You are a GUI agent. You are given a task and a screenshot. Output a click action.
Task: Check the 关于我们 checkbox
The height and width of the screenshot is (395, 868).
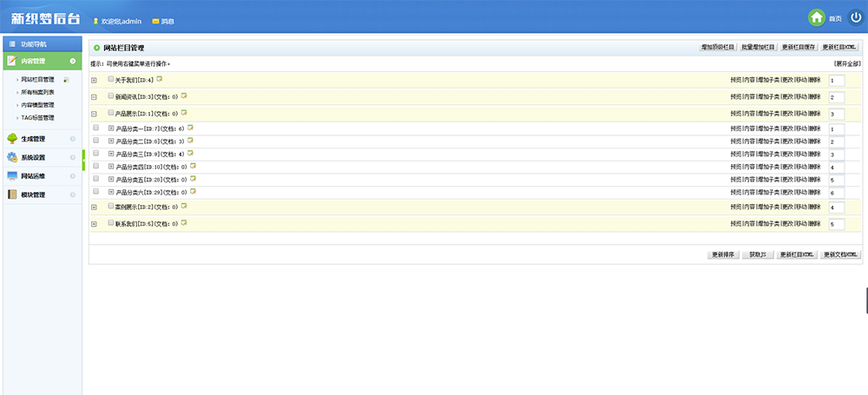(x=111, y=79)
